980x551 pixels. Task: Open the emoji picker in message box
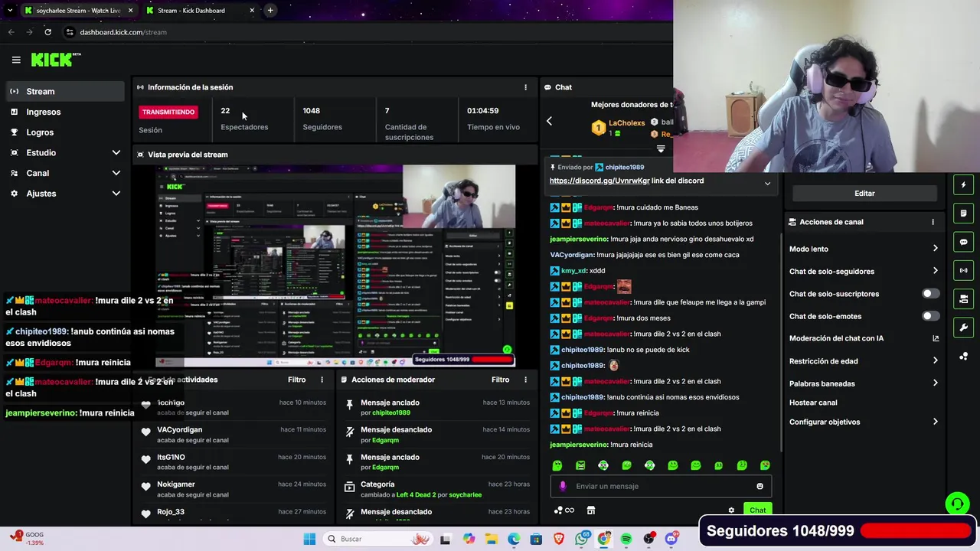[759, 486]
